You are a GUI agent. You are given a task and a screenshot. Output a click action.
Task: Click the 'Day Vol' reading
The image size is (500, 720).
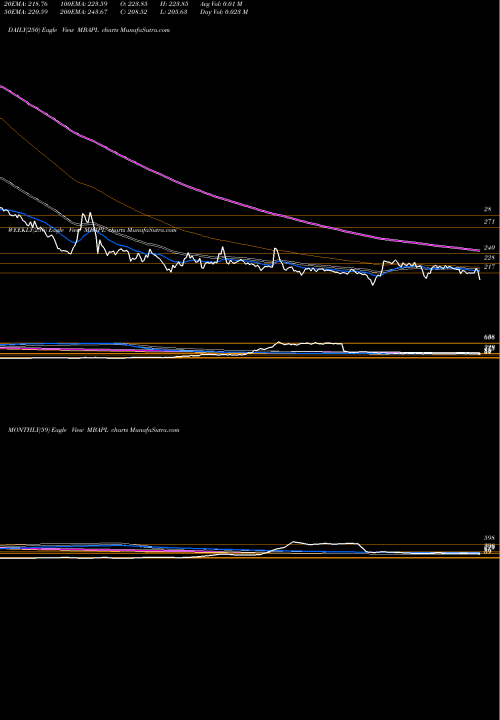224,12
